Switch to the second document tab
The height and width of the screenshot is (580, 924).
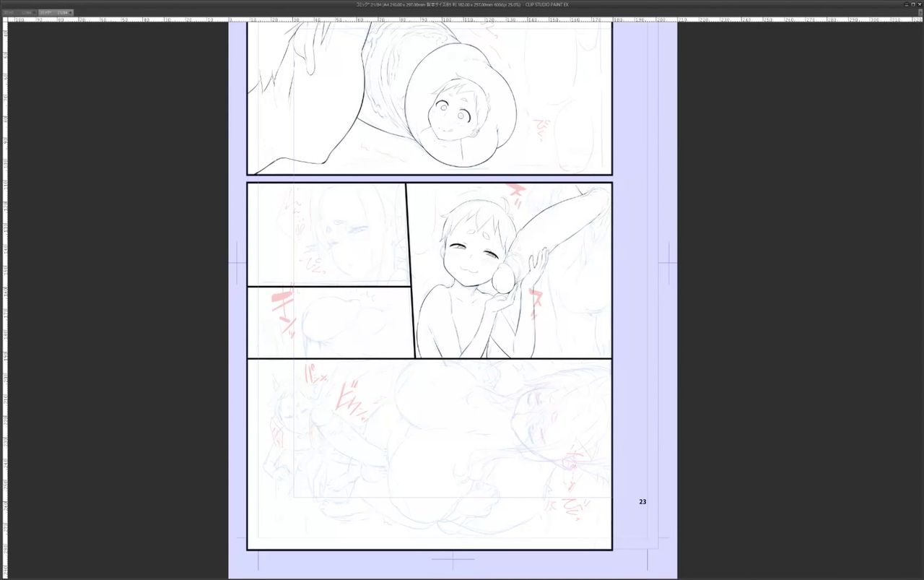[28, 12]
